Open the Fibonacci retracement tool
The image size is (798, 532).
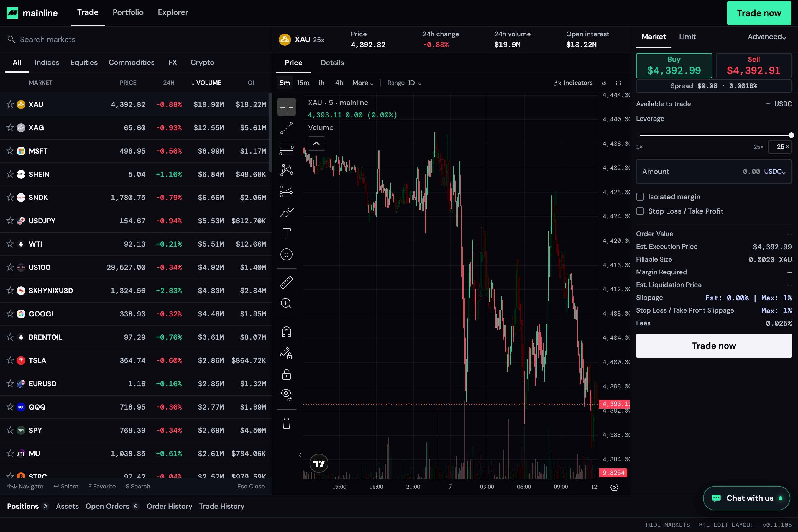[286, 149]
